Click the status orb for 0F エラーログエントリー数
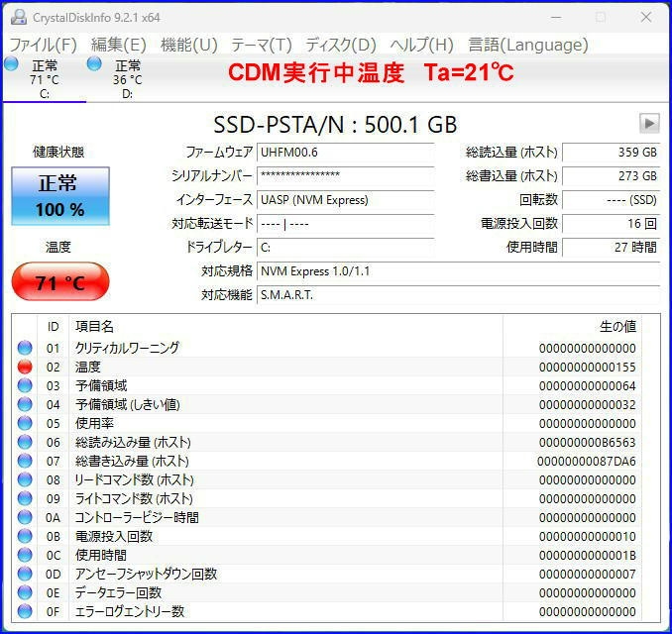The width and height of the screenshot is (672, 634). [x=25, y=611]
